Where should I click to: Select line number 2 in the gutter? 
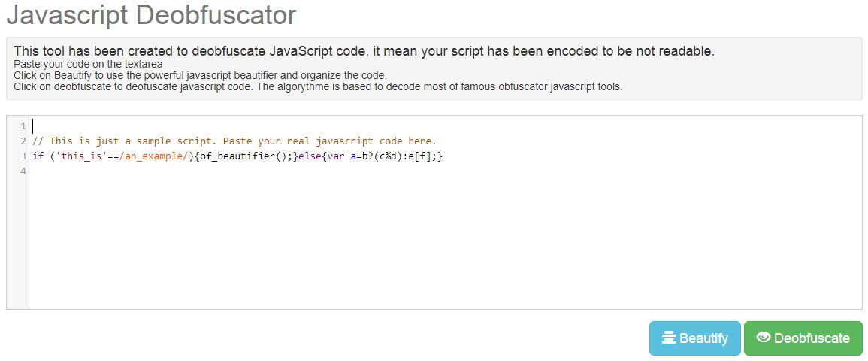coord(23,141)
